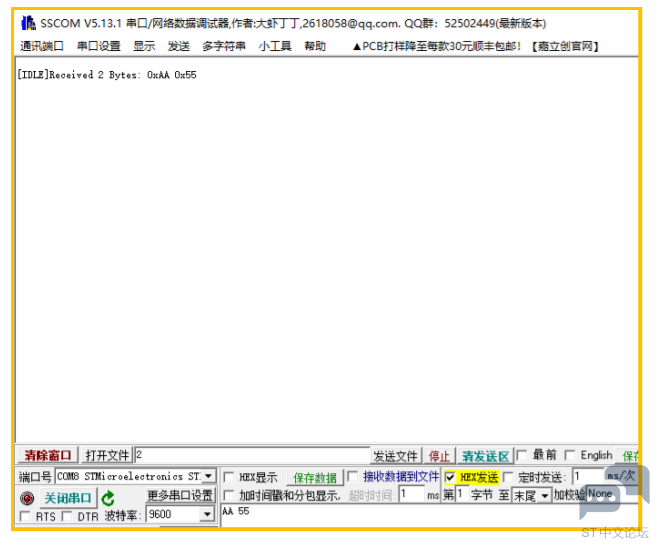Click the 保存数据 button
The width and height of the screenshot is (658, 548).
click(315, 478)
